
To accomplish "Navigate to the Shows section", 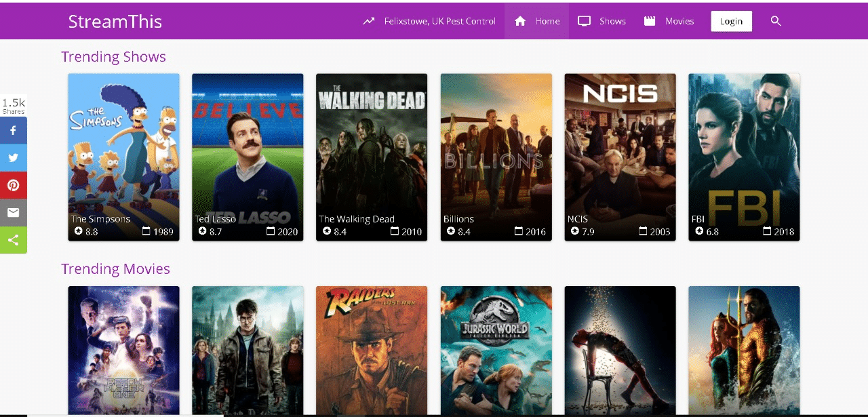I will 614,21.
